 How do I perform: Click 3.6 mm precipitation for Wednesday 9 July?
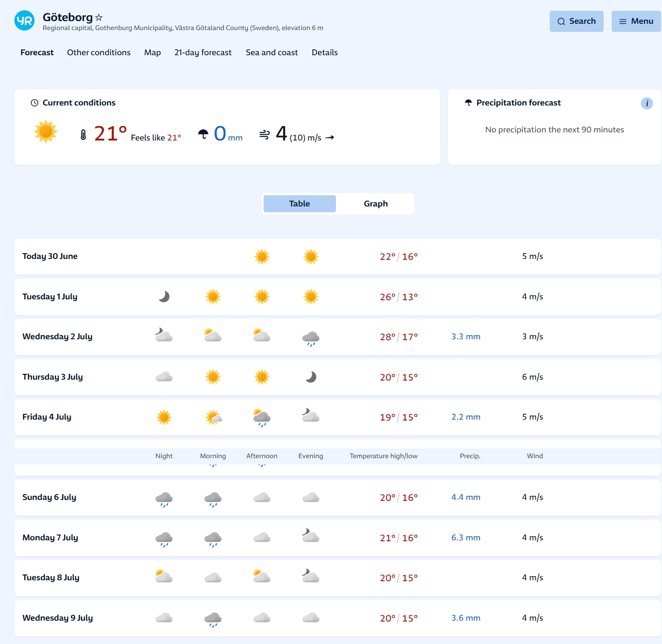tap(466, 618)
